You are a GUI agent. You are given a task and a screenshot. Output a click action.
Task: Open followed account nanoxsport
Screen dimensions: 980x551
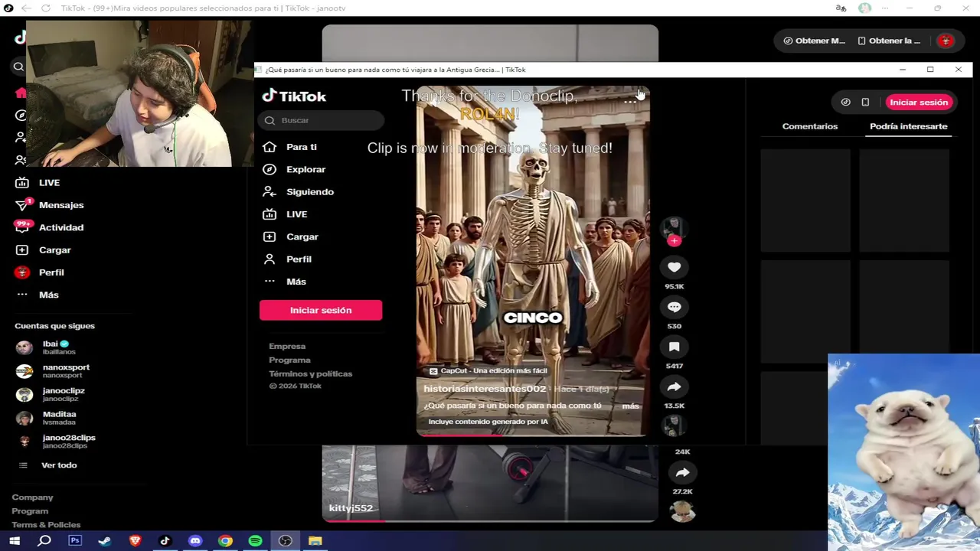pos(52,371)
